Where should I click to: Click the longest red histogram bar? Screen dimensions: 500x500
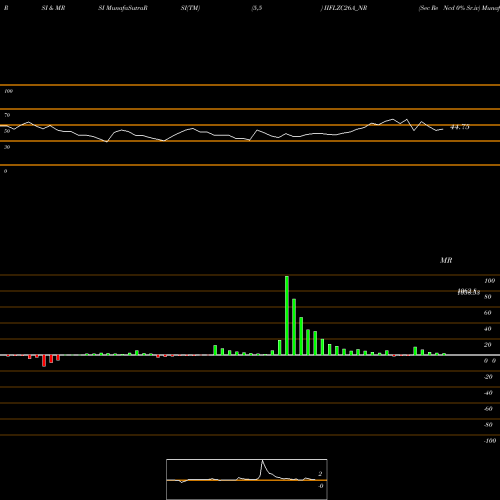(x=44, y=361)
